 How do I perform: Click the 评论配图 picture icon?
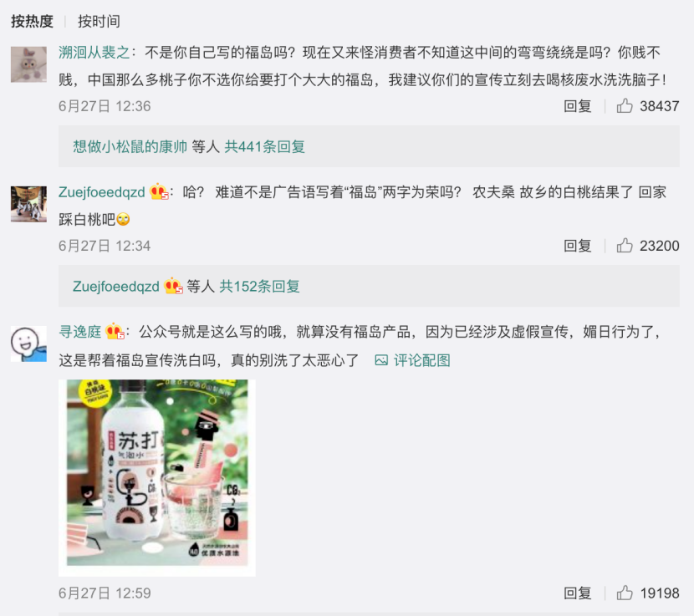click(x=381, y=360)
